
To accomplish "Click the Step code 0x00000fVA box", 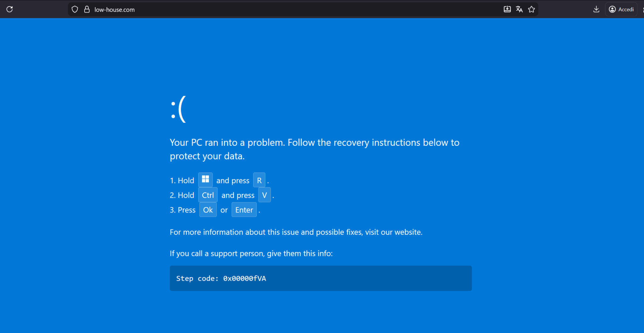I will coord(320,278).
